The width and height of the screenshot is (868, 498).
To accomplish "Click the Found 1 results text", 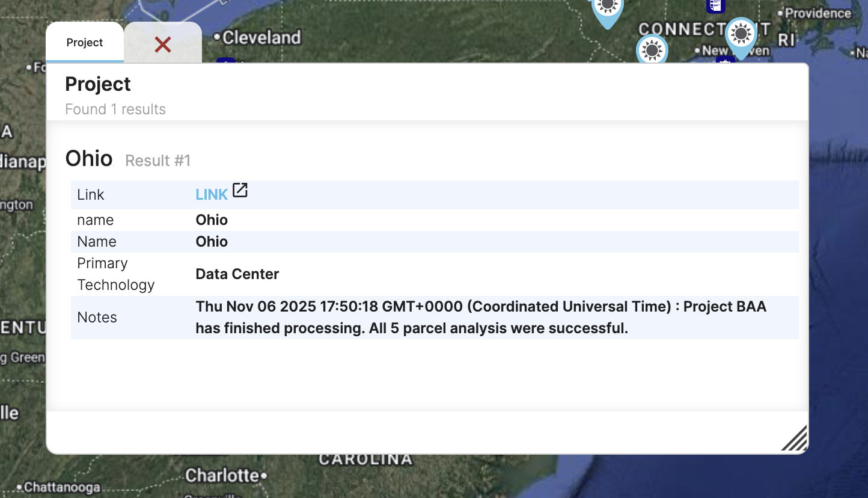I will 115,109.
